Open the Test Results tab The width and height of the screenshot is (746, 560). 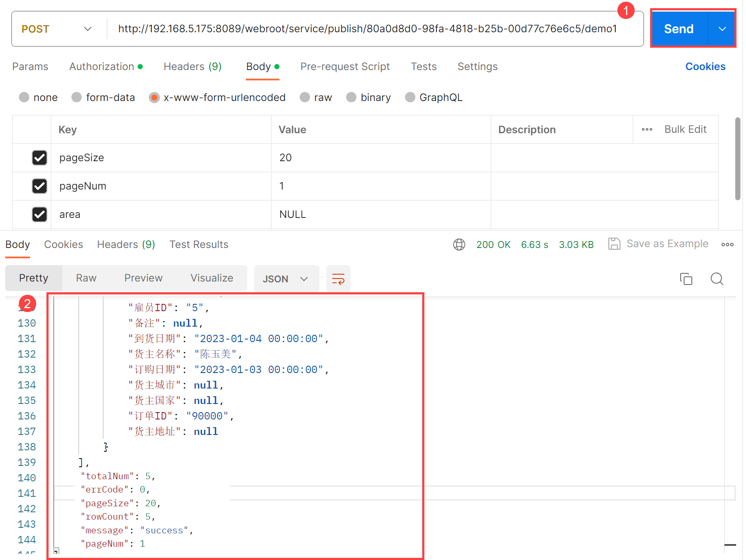pos(199,245)
